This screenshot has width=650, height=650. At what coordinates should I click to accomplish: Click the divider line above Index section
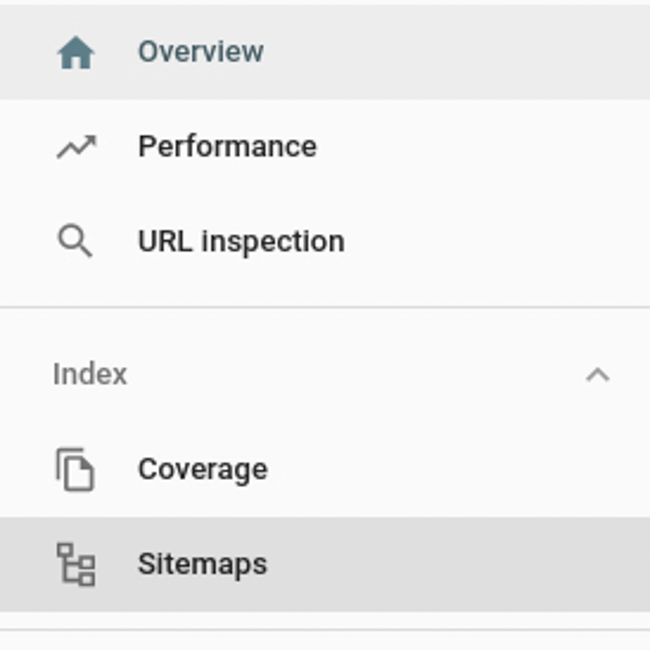325,307
